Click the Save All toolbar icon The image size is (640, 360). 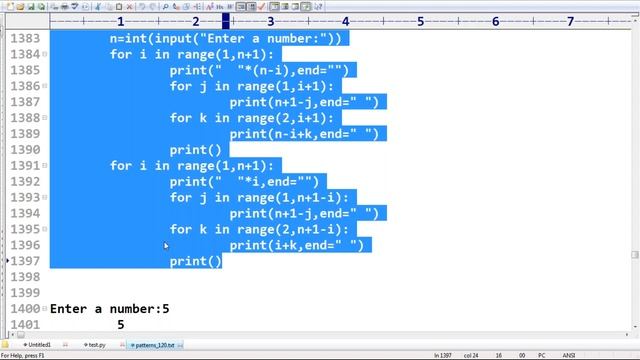(x=41, y=7)
